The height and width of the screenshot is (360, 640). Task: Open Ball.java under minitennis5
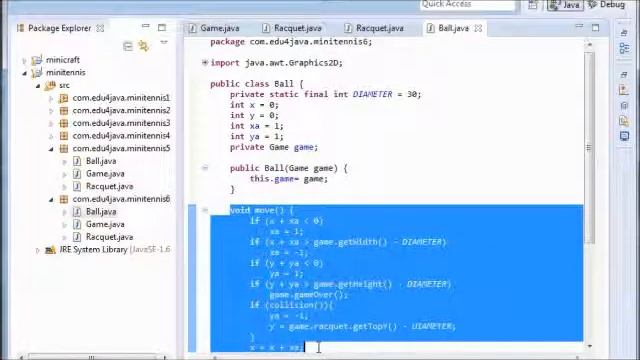coord(101,161)
